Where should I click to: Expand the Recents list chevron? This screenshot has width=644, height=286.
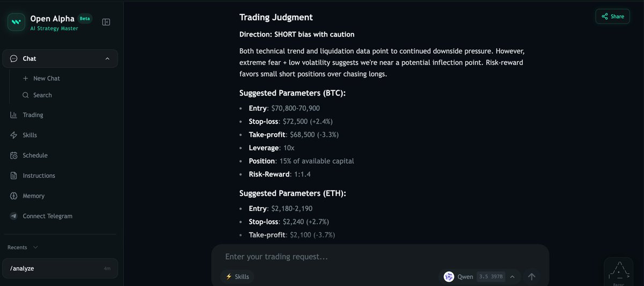point(35,247)
